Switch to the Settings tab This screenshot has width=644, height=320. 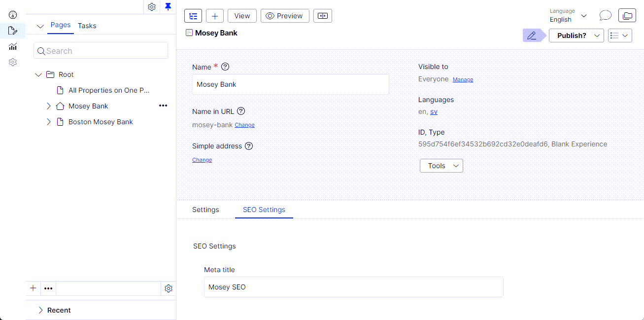[205, 210]
